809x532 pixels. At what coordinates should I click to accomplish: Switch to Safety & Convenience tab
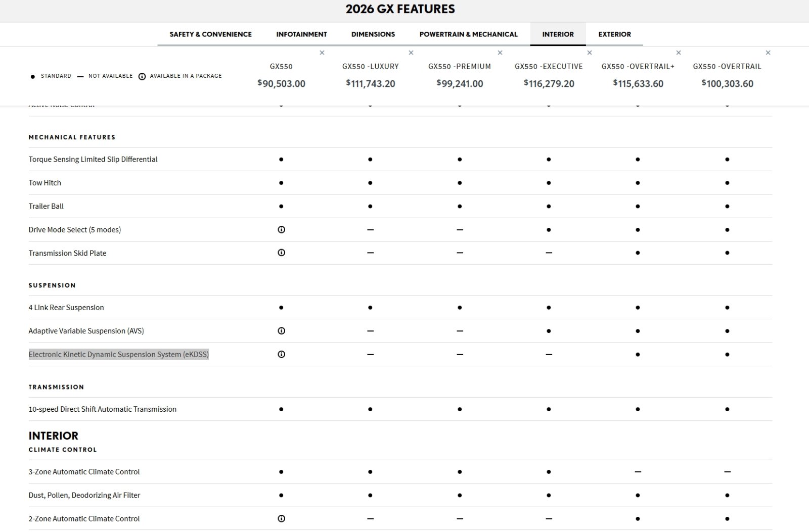click(210, 34)
